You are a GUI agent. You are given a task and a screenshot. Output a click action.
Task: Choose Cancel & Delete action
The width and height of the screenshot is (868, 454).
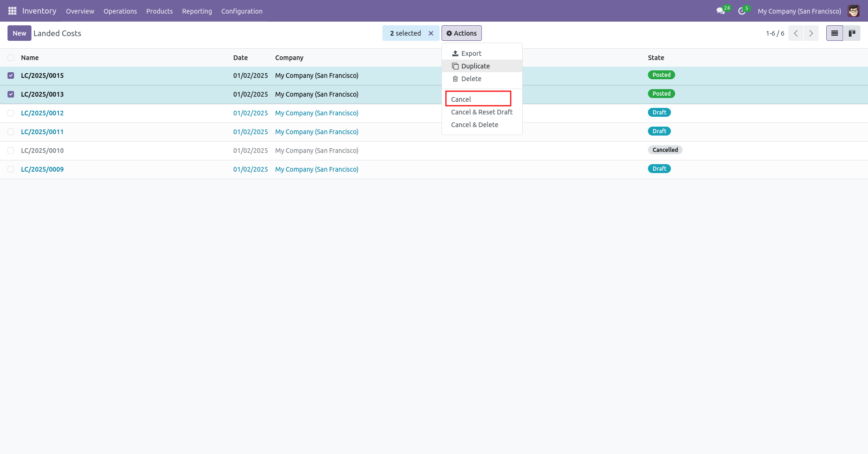coord(482,125)
